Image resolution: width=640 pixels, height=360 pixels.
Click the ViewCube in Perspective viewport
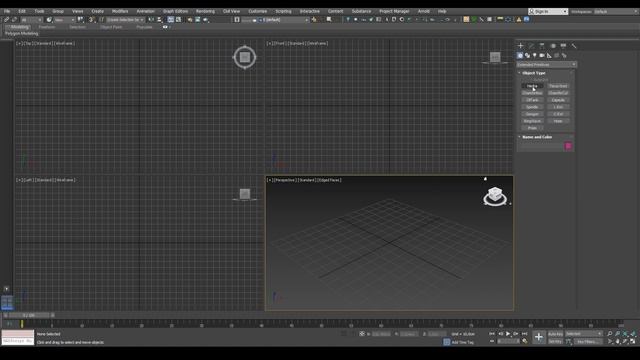495,196
